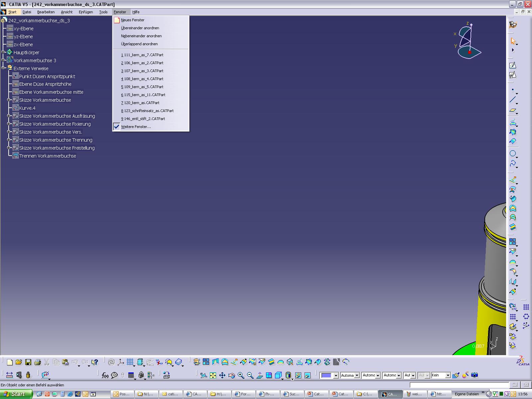Screen dimensions: 532x399
Task: Click the Circle tool in right toolbar
Action: coord(513,153)
